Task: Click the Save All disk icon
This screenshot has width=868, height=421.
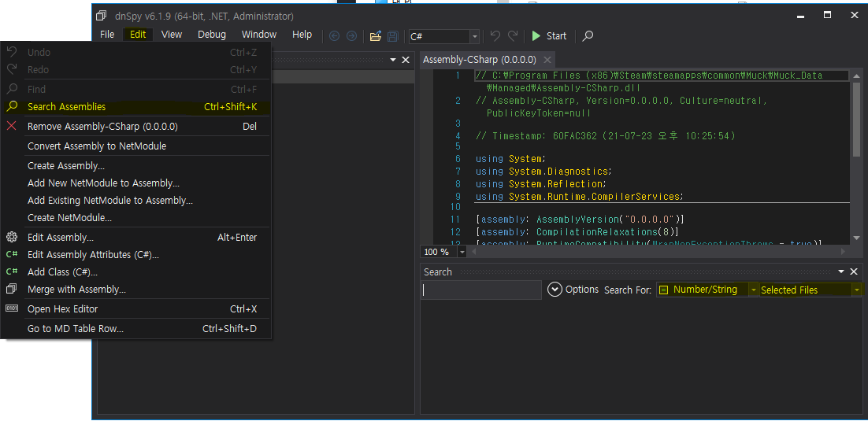Action: [x=392, y=36]
